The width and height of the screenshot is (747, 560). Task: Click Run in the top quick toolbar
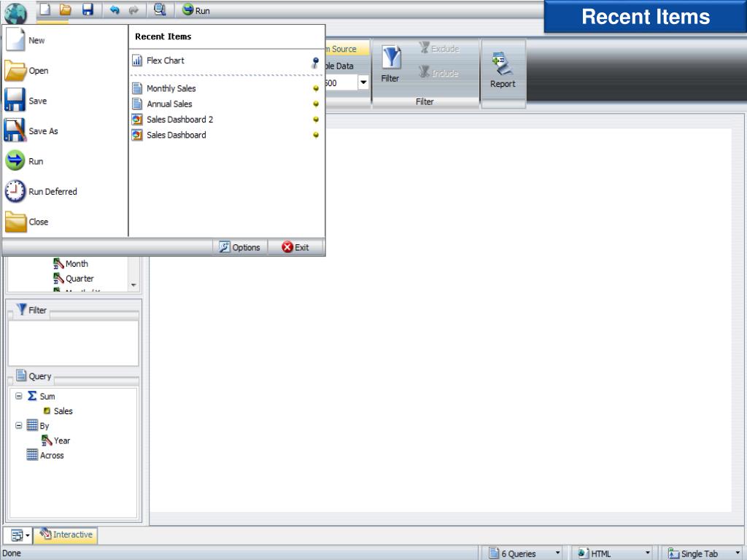click(x=196, y=10)
